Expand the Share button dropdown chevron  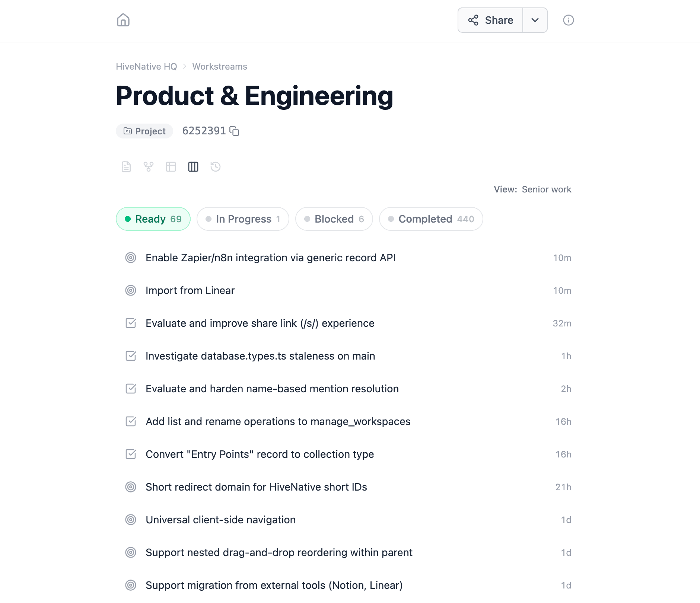535,20
